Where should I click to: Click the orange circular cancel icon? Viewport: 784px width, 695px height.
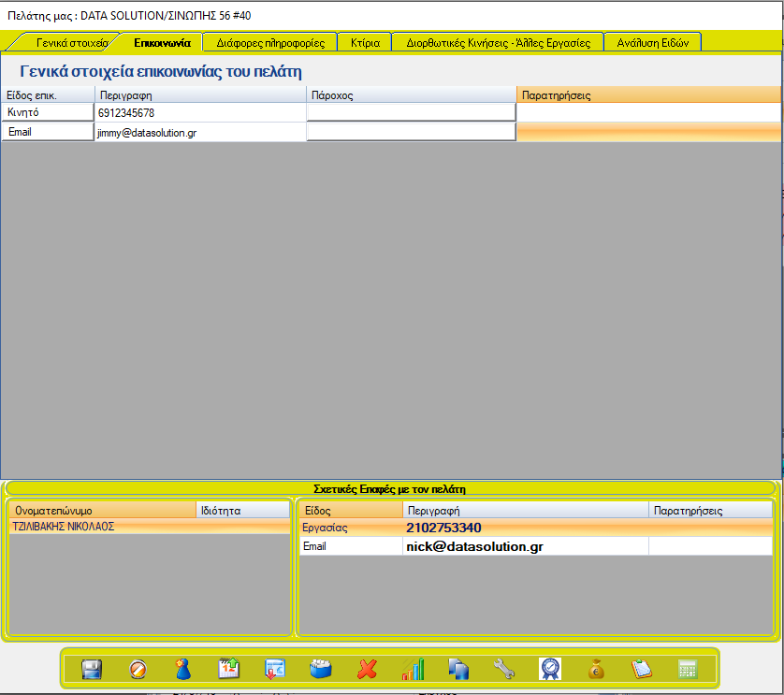[138, 670]
